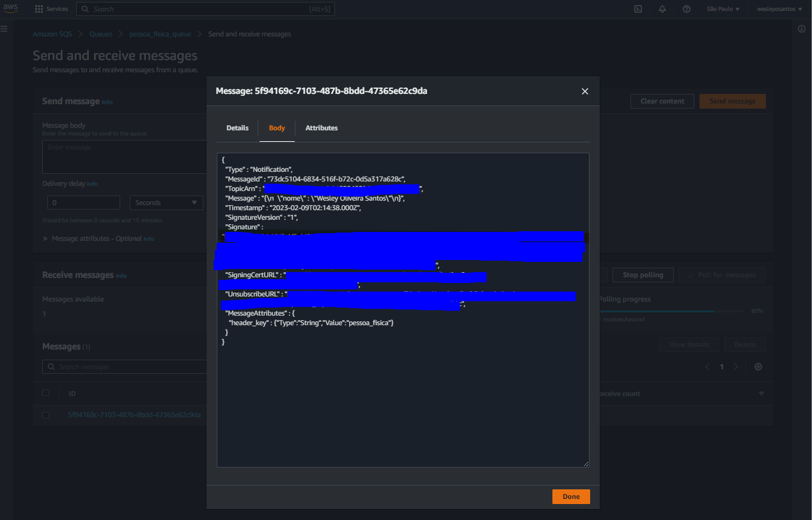Click the Send message button
Screen dimensions: 812x520
[x=732, y=101]
